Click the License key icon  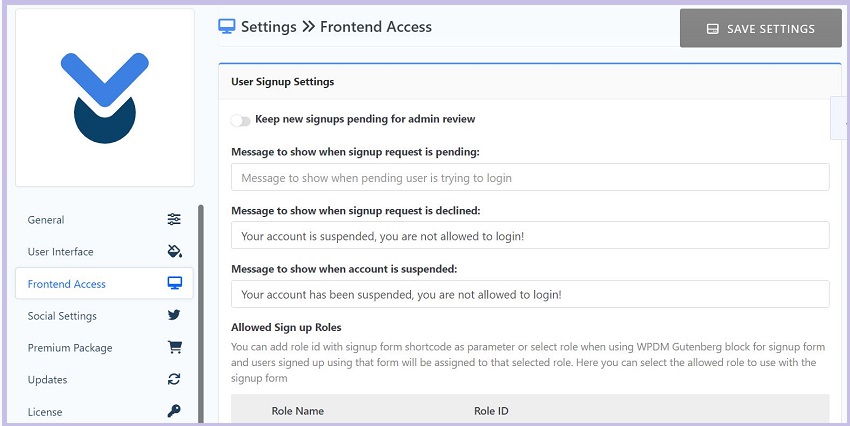coord(174,411)
